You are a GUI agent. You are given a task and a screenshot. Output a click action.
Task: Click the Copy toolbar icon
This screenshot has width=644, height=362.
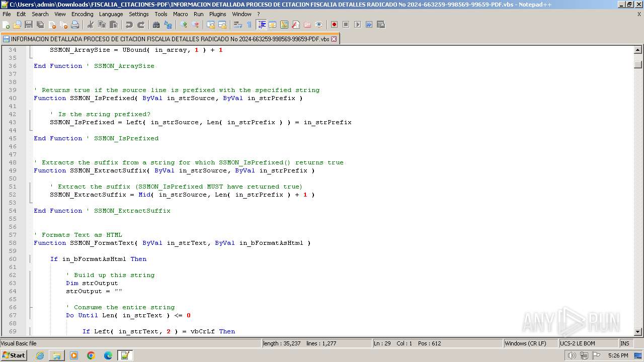[x=102, y=25]
